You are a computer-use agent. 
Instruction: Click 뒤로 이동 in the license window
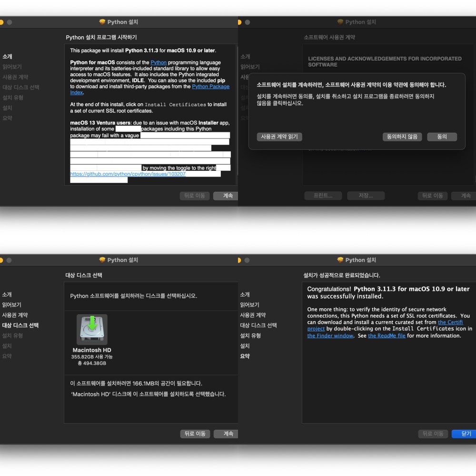pos(432,196)
